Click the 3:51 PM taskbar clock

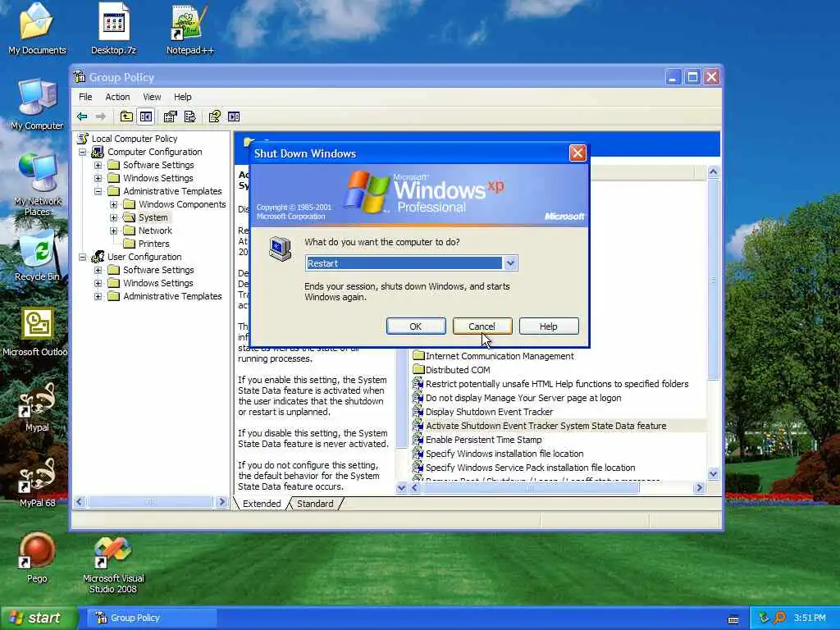(810, 618)
